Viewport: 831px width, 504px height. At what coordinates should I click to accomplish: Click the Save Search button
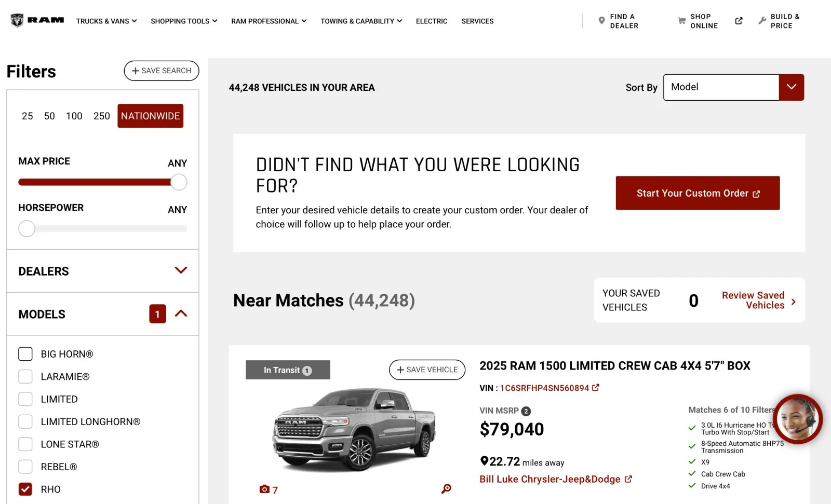162,71
